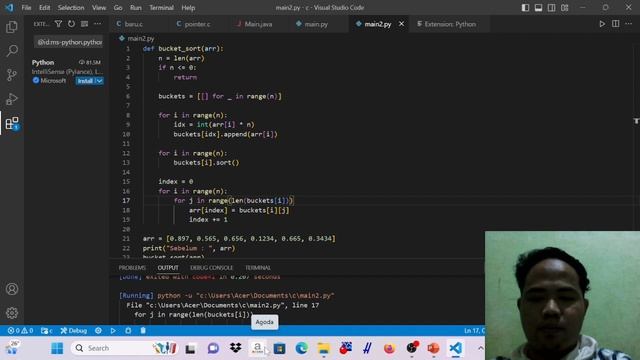
Task: Click the arr list definition on line 21
Action: (239, 238)
